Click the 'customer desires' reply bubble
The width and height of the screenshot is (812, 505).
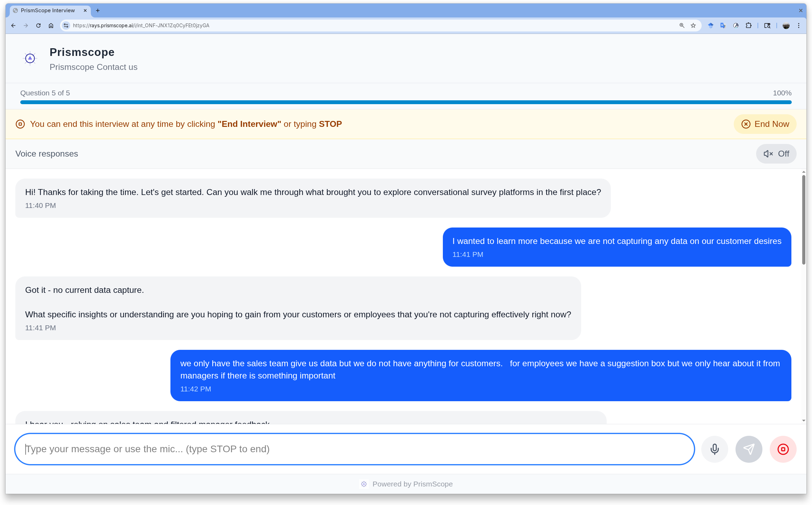point(617,247)
